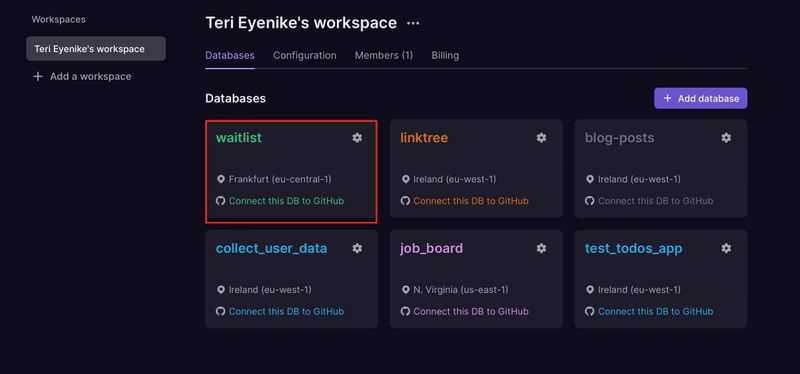800x374 pixels.
Task: Click Frankfurt (eu-central-1) region text
Action: coord(280,180)
